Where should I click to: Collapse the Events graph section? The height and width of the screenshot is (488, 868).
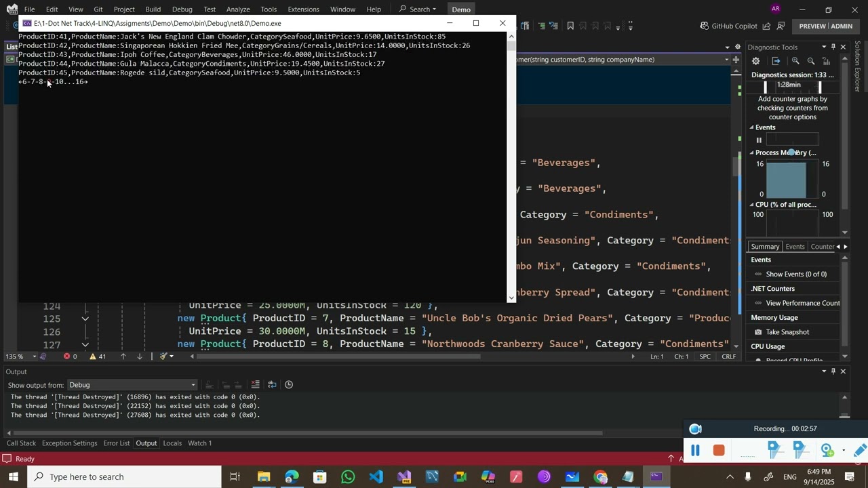751,127
